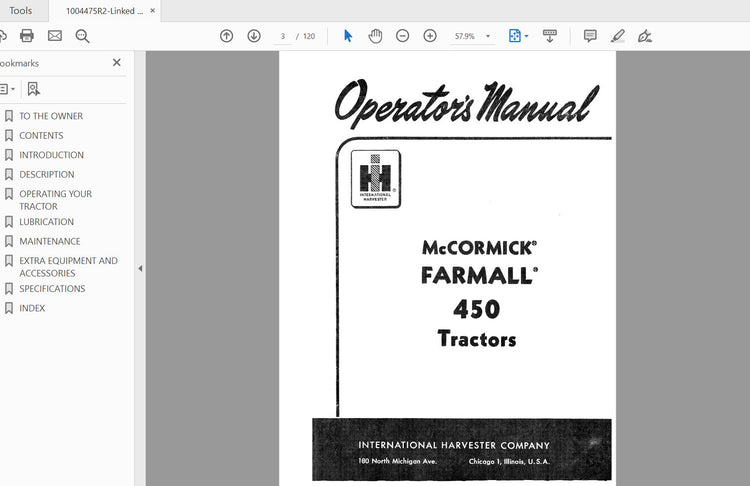750x486 pixels.
Task: Click the Fit page view icon
Action: coord(515,36)
